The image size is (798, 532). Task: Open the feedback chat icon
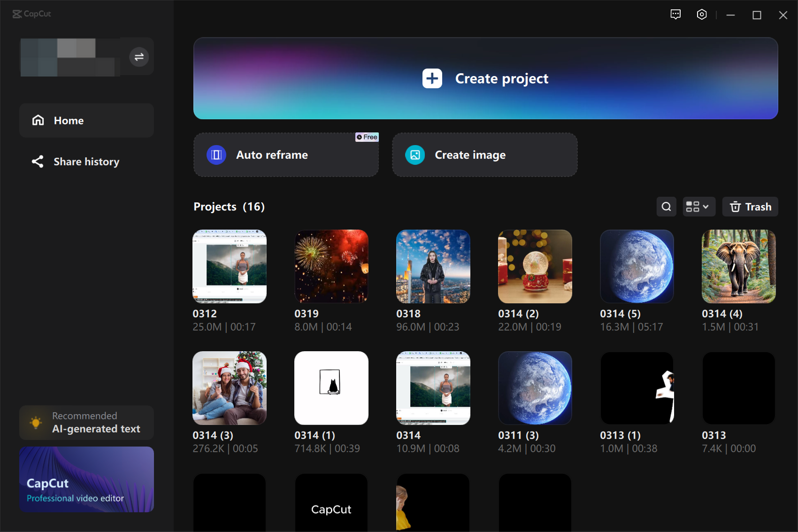click(x=675, y=15)
